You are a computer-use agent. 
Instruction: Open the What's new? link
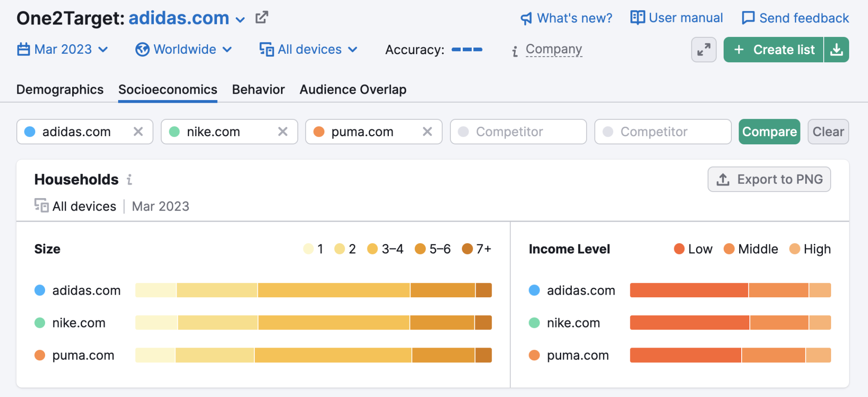[575, 18]
